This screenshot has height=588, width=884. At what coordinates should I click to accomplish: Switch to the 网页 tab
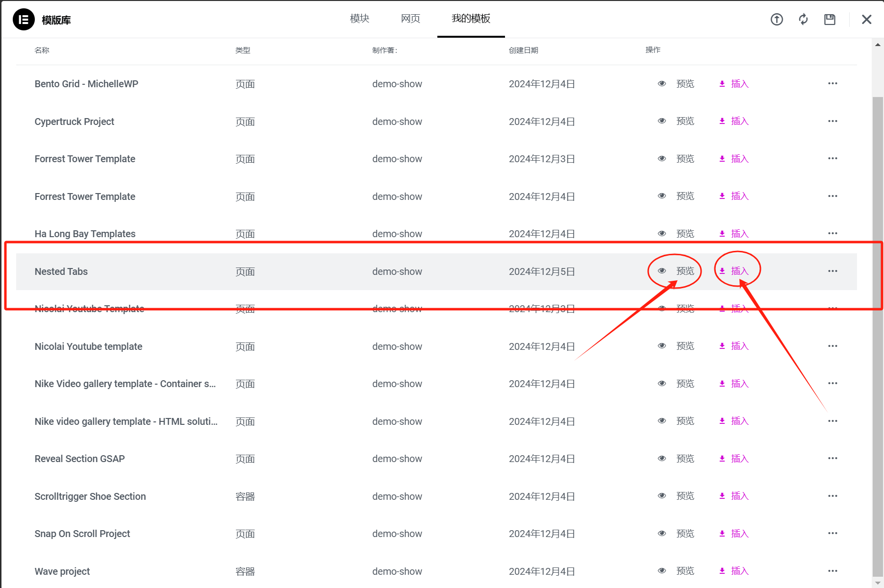(x=410, y=19)
